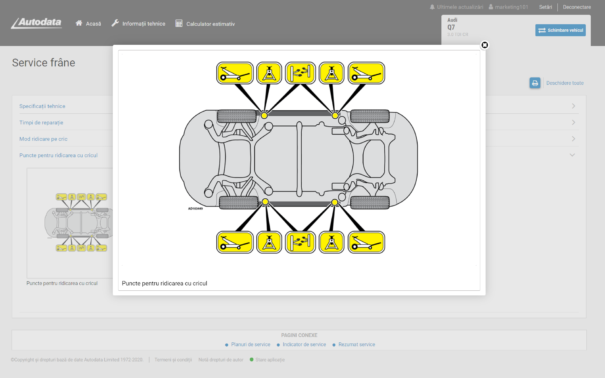Image resolution: width=605 pixels, height=378 pixels.
Task: Click top-left yellow jacking point on chassis
Action: [264, 115]
